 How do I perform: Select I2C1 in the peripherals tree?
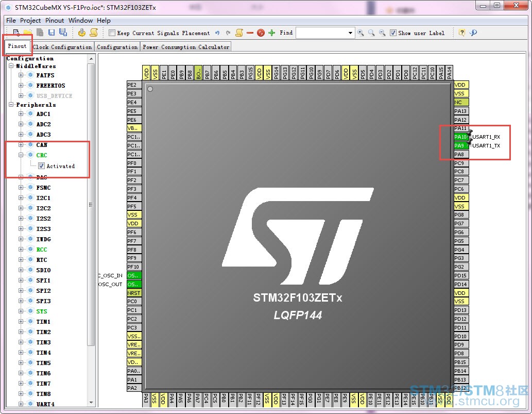coord(43,197)
